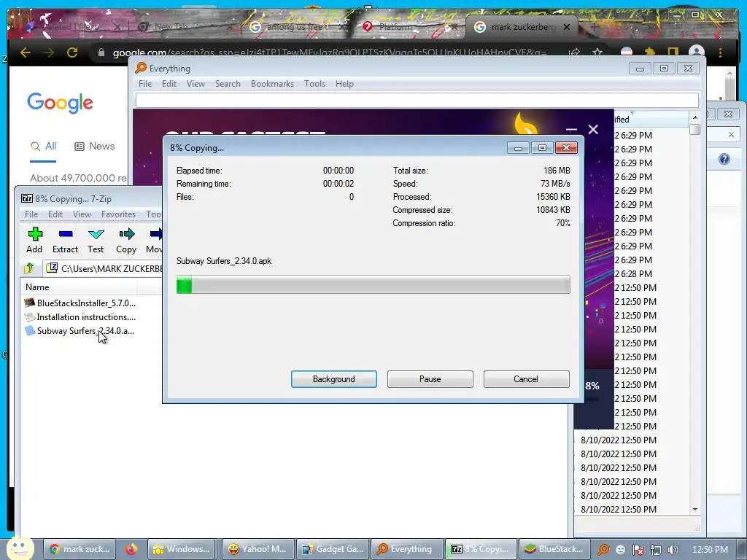Bookmark this page with star icon
Screen dimensions: 747x560
[x=597, y=52]
